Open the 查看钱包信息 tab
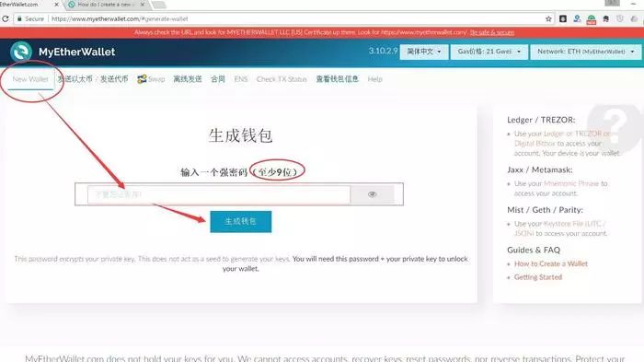 338,79
